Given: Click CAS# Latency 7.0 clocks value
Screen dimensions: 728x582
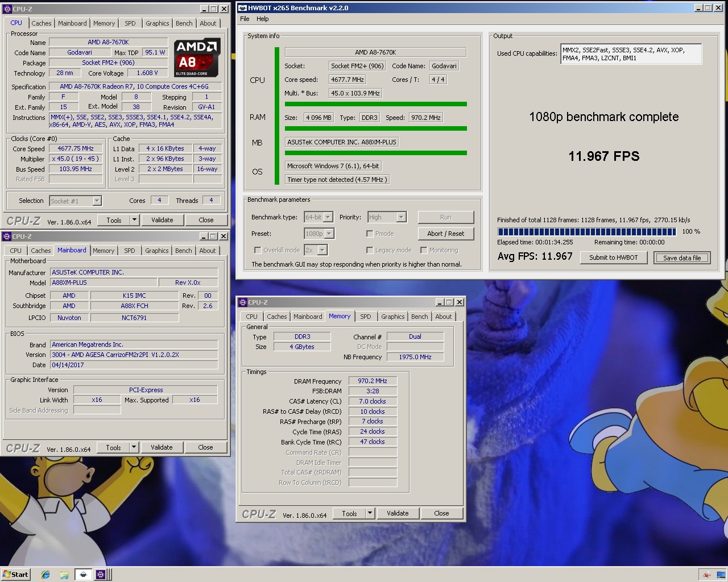Looking at the screenshot, I should coord(373,401).
